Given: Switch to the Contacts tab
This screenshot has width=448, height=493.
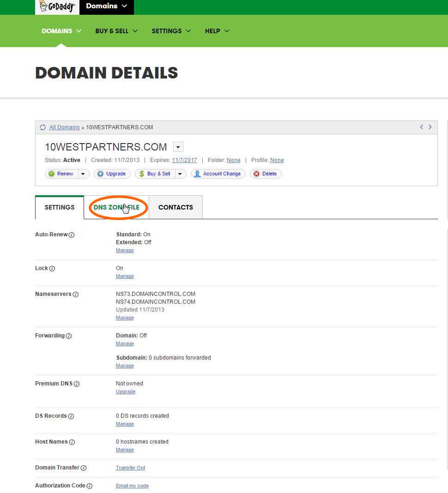Looking at the screenshot, I should point(176,207).
